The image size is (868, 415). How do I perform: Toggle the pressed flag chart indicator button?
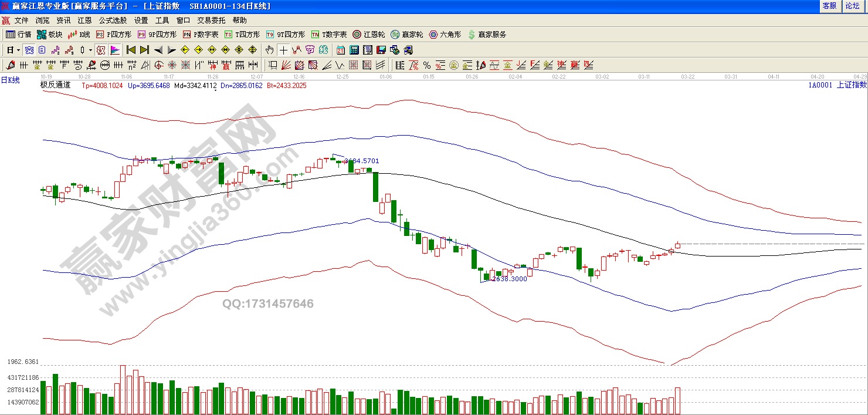pos(115,50)
